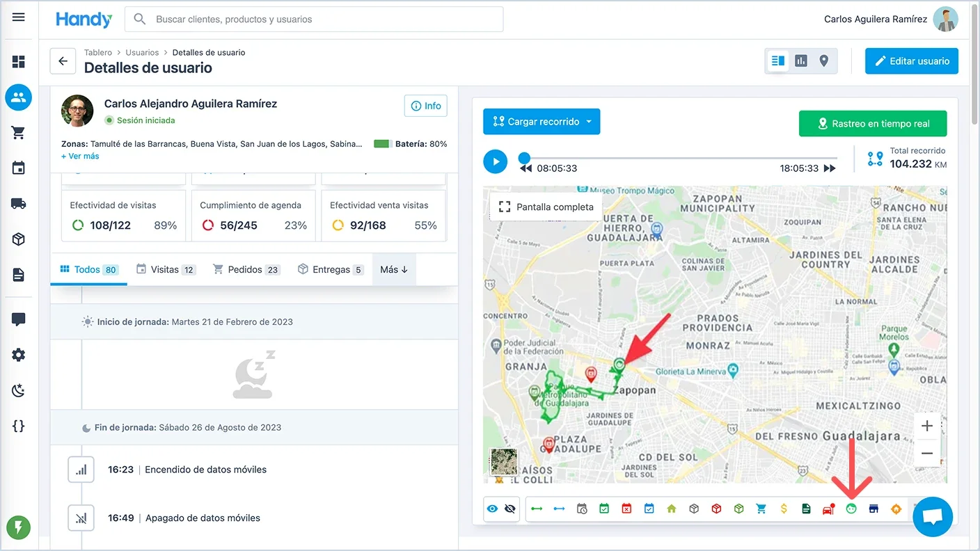This screenshot has height=551, width=980.
Task: Click the red car pin filter icon
Action: point(828,509)
